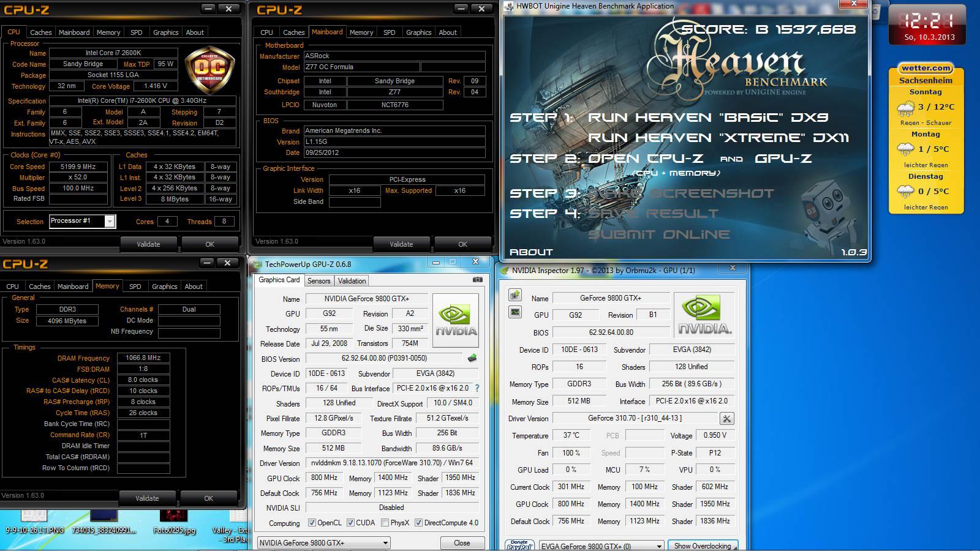
Task: Click the Inspector Fan value 100 %
Action: click(x=571, y=452)
